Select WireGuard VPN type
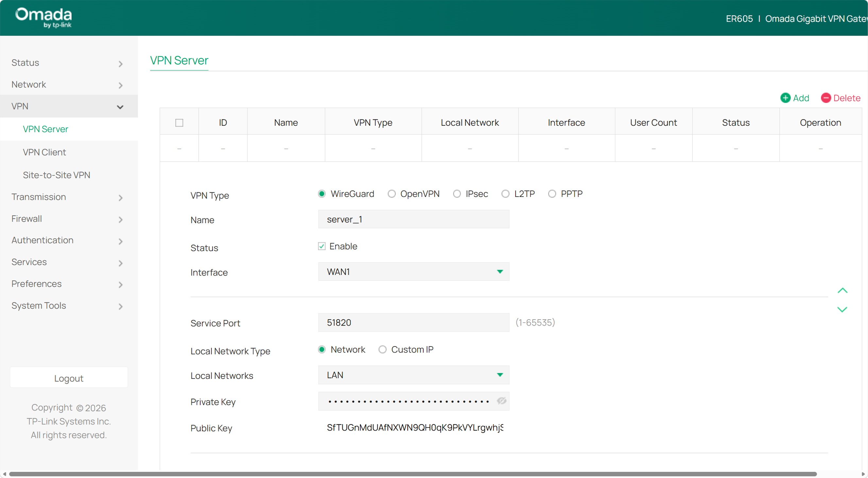 point(322,194)
